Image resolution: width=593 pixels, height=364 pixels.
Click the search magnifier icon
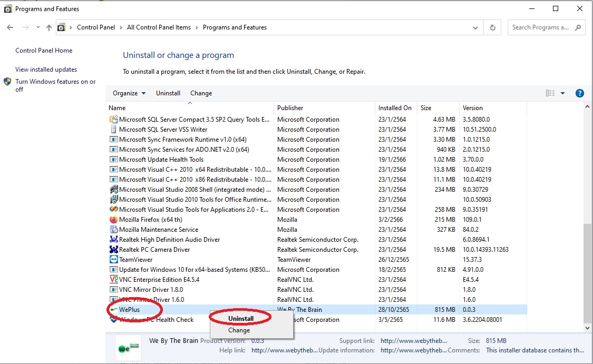pyautogui.click(x=578, y=27)
